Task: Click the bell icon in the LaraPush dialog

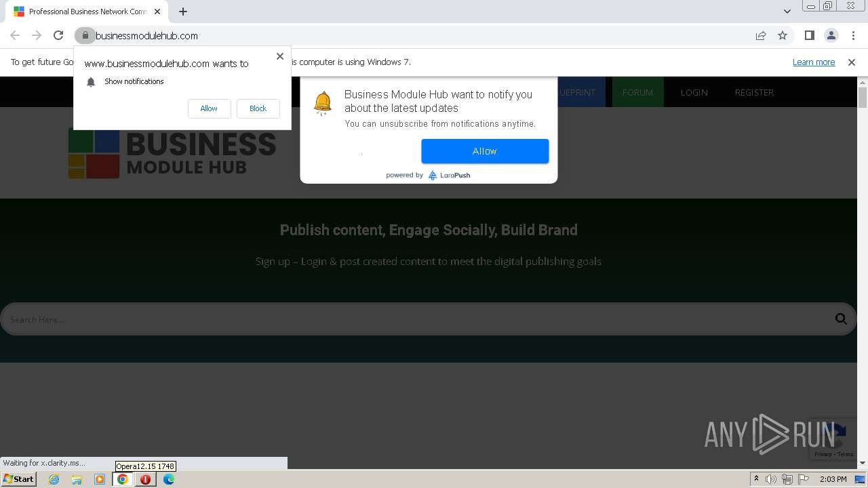Action: tap(323, 103)
